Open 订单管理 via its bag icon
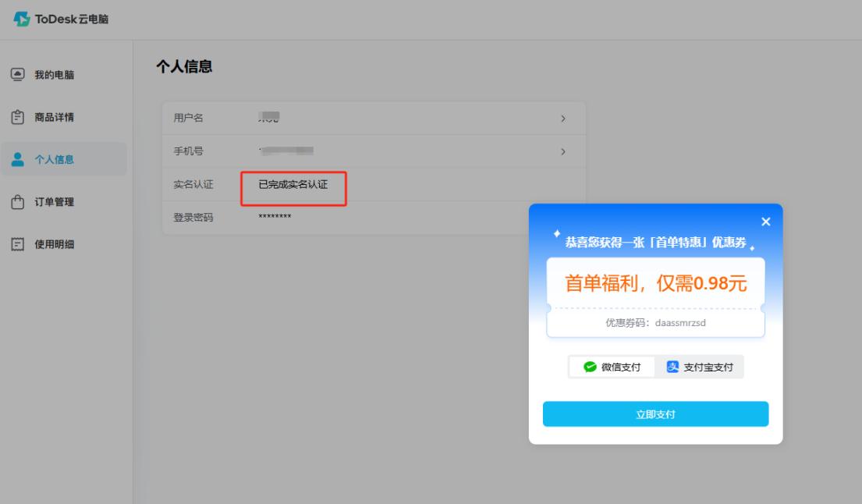 pos(17,202)
